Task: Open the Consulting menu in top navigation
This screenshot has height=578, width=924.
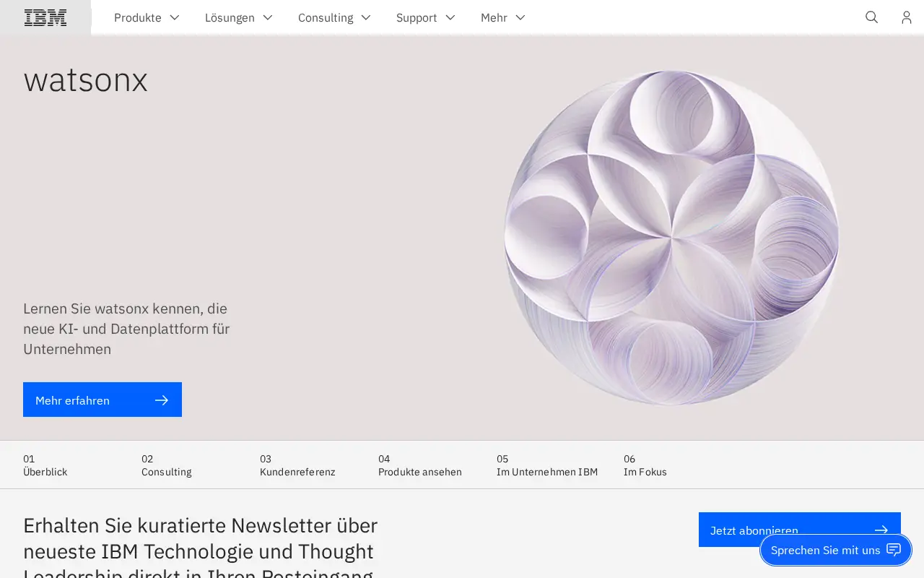Action: point(334,17)
